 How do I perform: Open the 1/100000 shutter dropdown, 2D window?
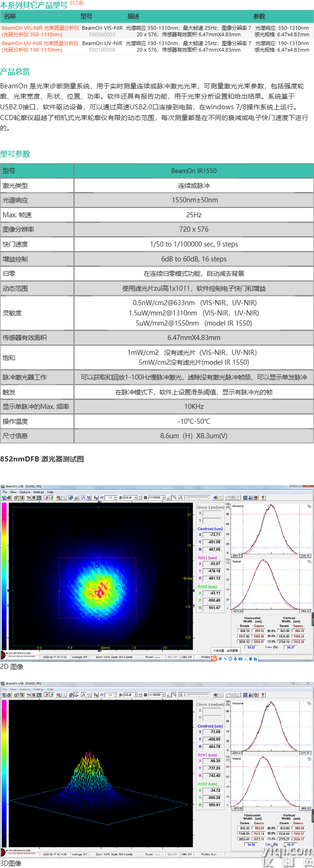point(163,497)
